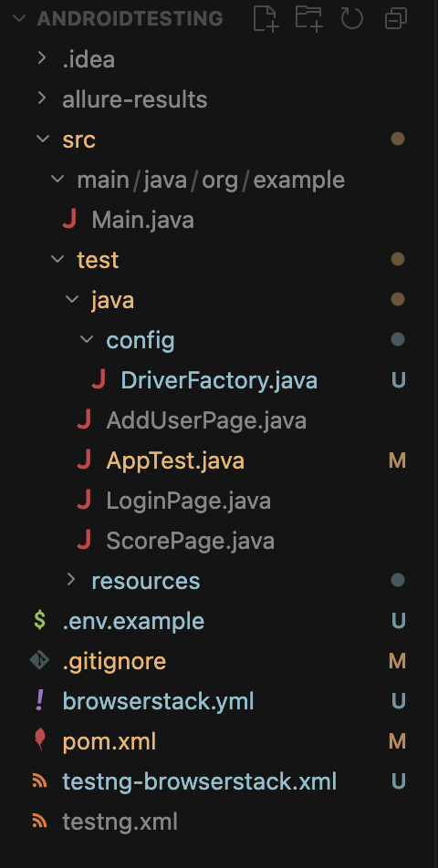Image resolution: width=438 pixels, height=868 pixels.
Task: Click the change dot on the java row
Action: [x=398, y=299]
